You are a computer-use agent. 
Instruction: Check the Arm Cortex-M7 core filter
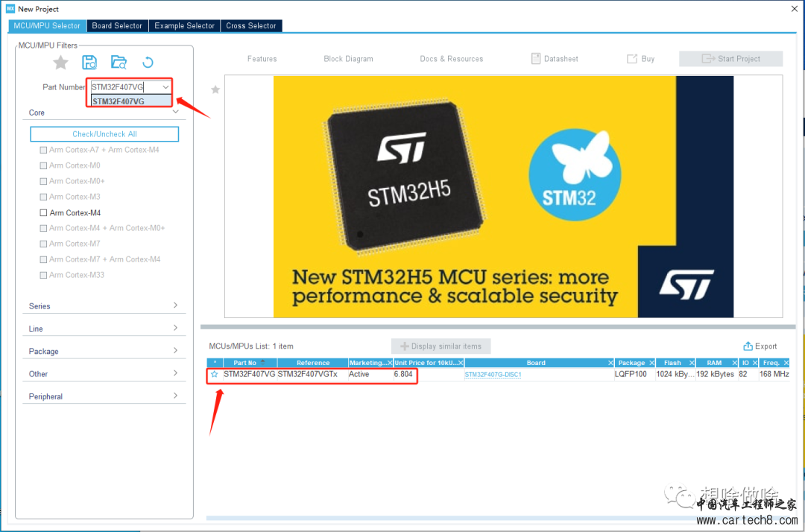tap(44, 244)
